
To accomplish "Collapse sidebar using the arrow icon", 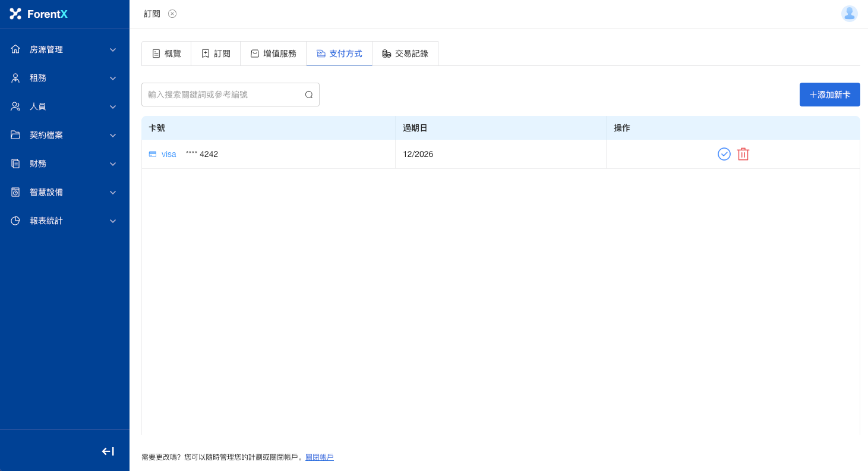I will 108,451.
